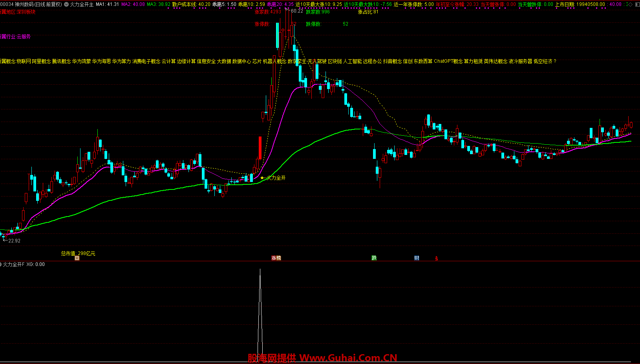Click the diamond icon at top right
The width and height of the screenshot is (640, 364).
click(631, 4)
